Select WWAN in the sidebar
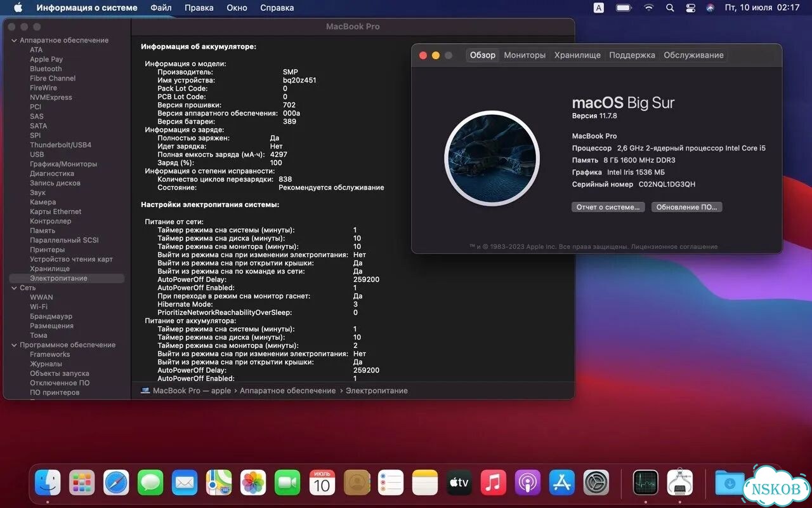The image size is (812, 508). (x=41, y=297)
